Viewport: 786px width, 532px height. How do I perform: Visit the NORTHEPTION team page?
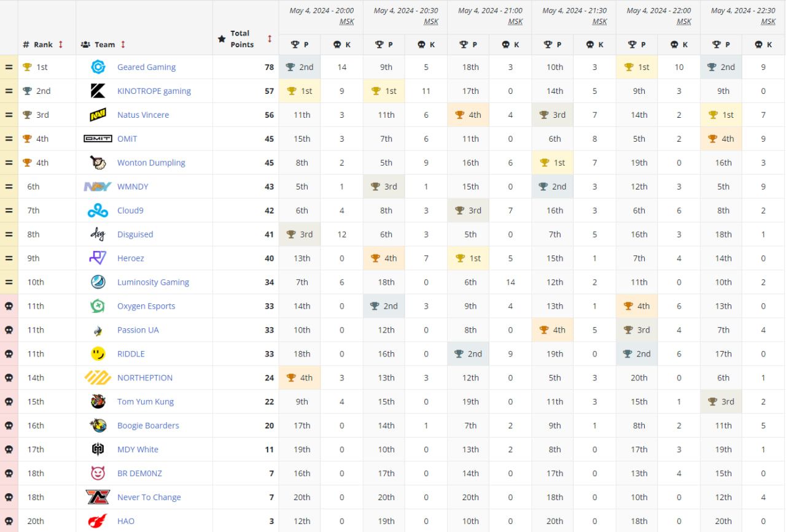[x=145, y=378]
